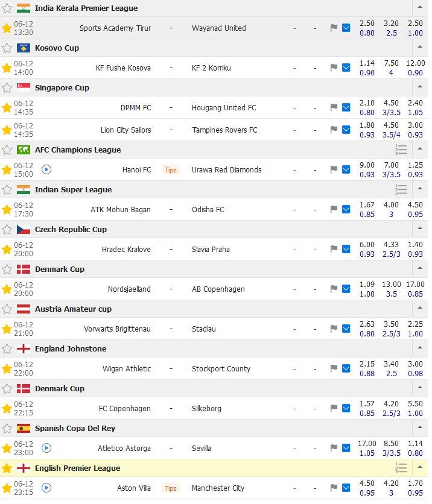Screen dimensions: 432x504
Task: Click the 1.67 home odds for ATK Mohun Bagan
Action: click(x=367, y=205)
